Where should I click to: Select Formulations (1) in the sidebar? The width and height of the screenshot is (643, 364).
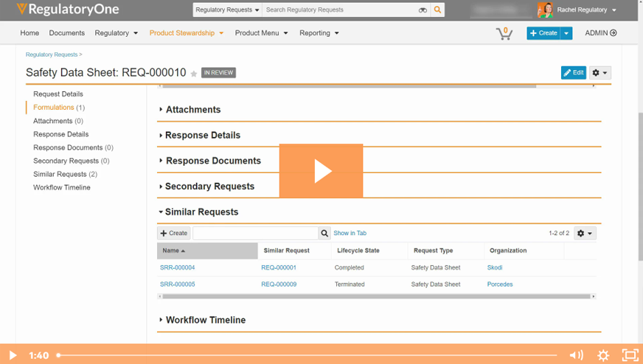tap(59, 108)
